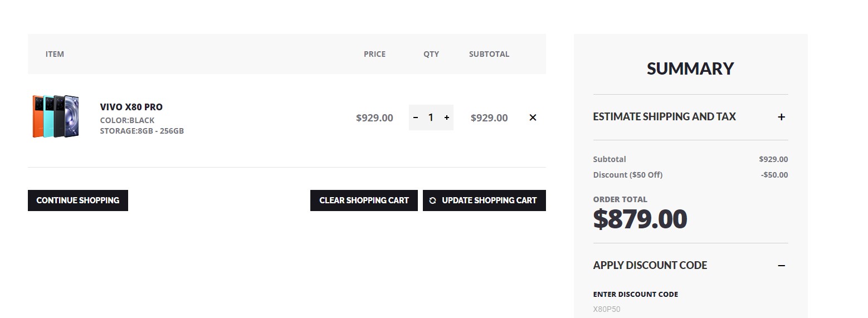Click the Apply Discount Code heading
The width and height of the screenshot is (868, 318).
click(x=650, y=266)
